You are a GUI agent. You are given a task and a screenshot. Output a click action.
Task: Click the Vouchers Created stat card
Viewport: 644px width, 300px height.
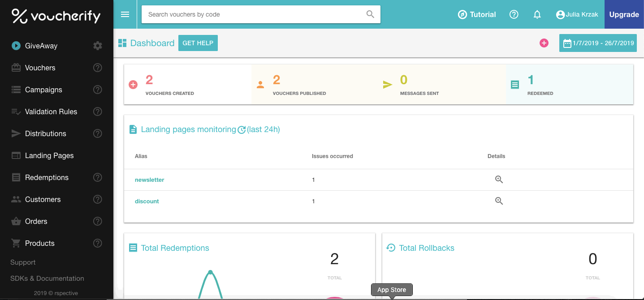(188, 84)
